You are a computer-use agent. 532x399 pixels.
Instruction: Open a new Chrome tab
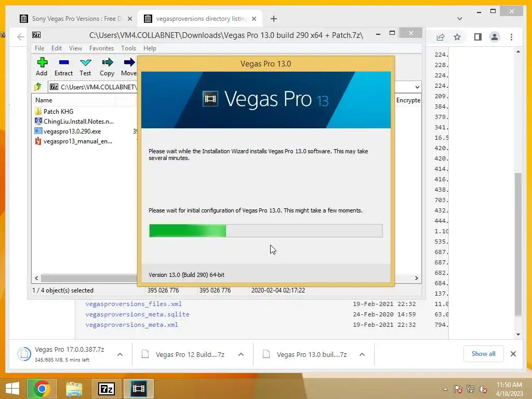(x=273, y=19)
